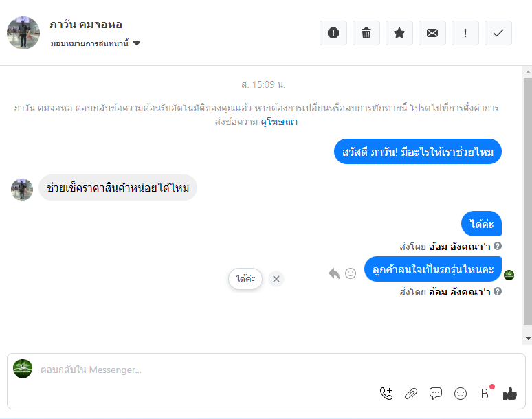Screen dimensions: 532x419
Task: Click the checkmark to mark as done
Action: coord(498,33)
